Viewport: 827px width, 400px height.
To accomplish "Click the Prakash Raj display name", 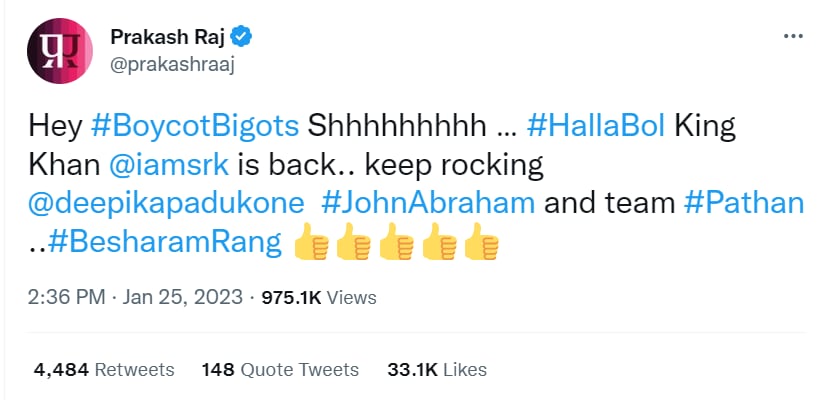I will pos(169,37).
